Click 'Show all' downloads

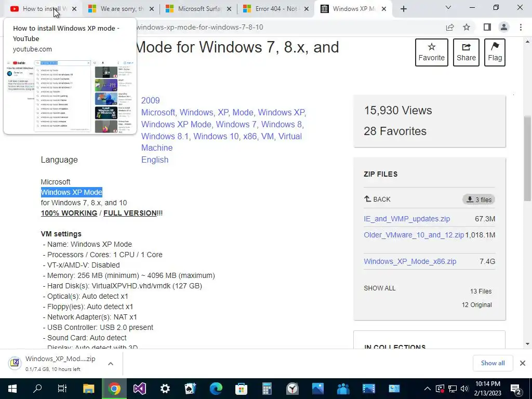[x=493, y=363]
